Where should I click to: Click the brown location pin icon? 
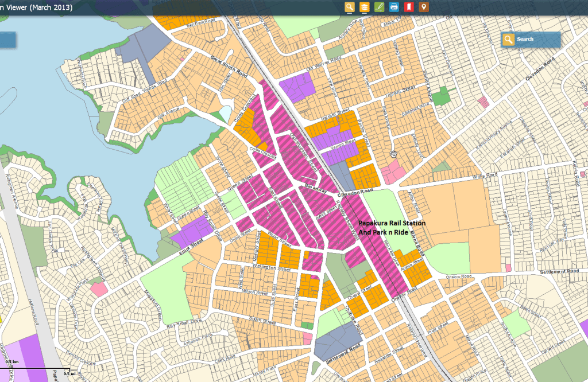424,7
